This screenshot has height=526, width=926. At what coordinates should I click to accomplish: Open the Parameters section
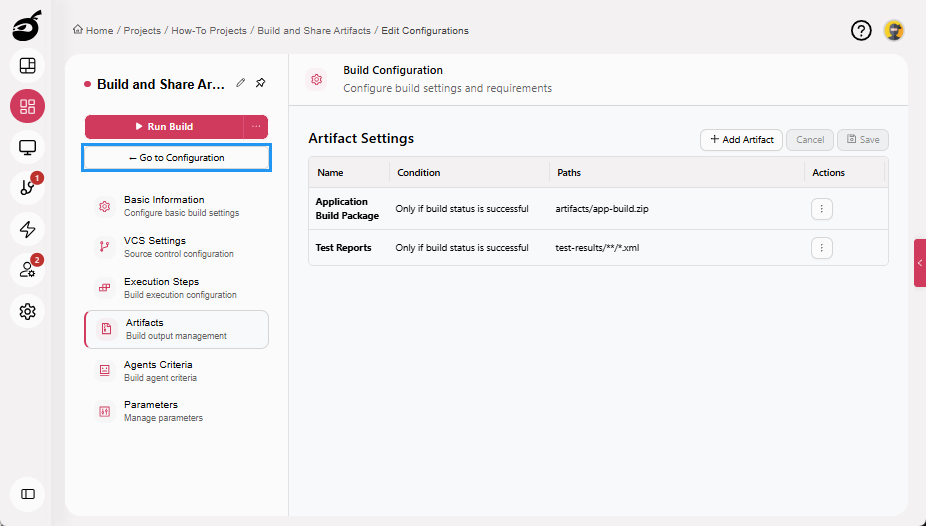177,411
